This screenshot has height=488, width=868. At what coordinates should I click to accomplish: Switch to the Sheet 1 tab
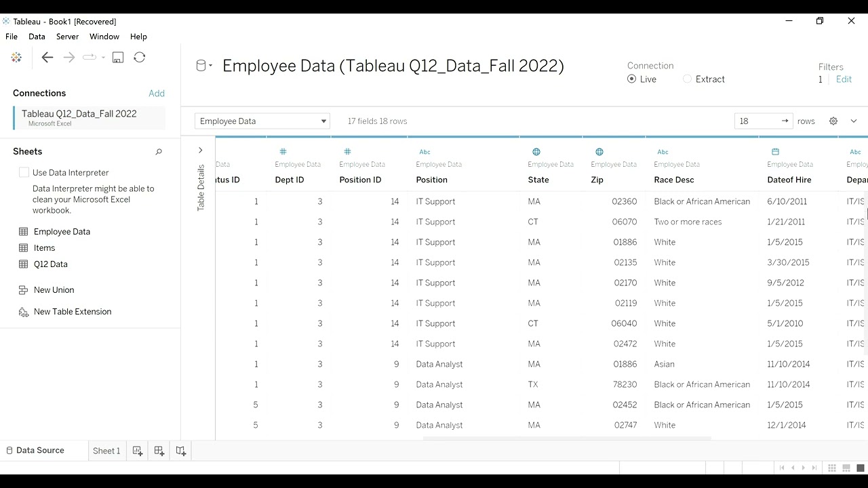coord(106,451)
